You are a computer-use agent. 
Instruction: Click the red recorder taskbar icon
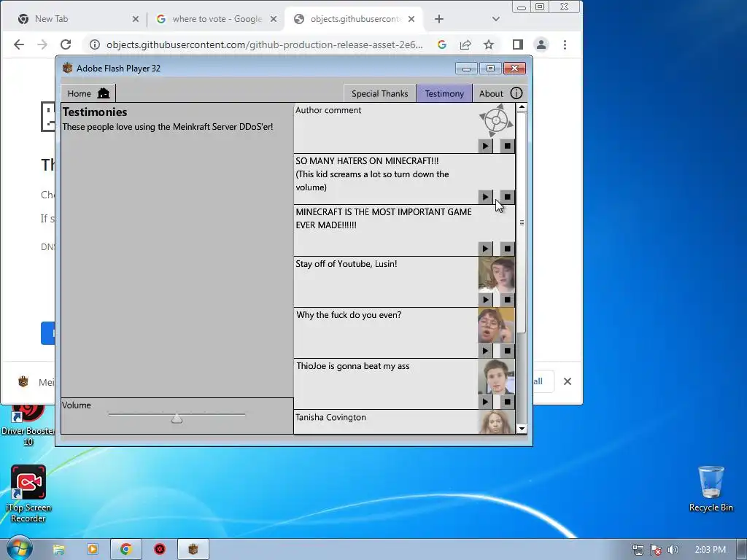click(160, 550)
